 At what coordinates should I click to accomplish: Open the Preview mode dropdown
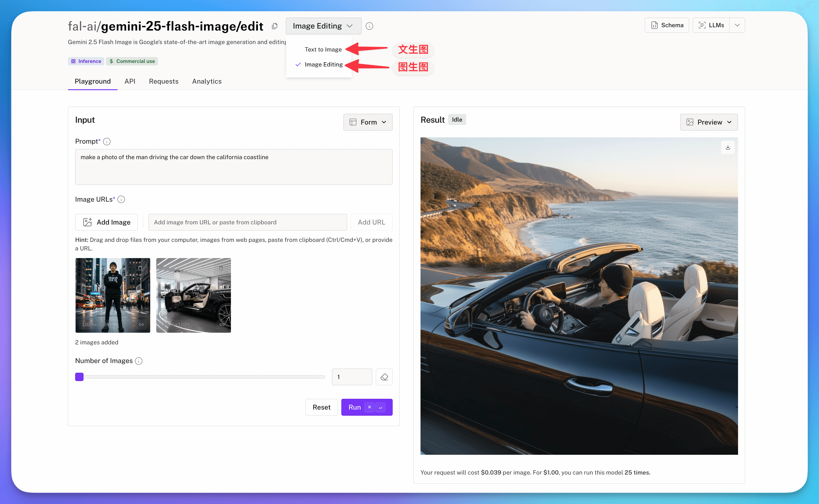point(709,122)
